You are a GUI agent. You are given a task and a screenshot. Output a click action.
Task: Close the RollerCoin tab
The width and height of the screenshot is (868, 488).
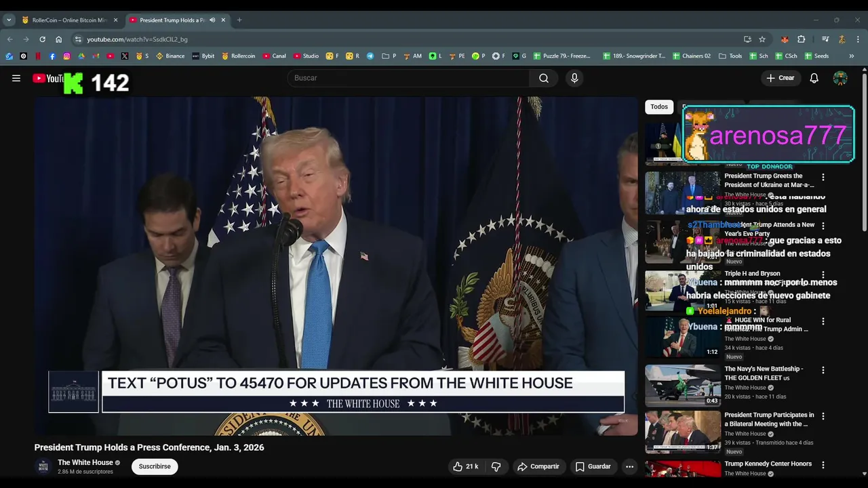116,20
